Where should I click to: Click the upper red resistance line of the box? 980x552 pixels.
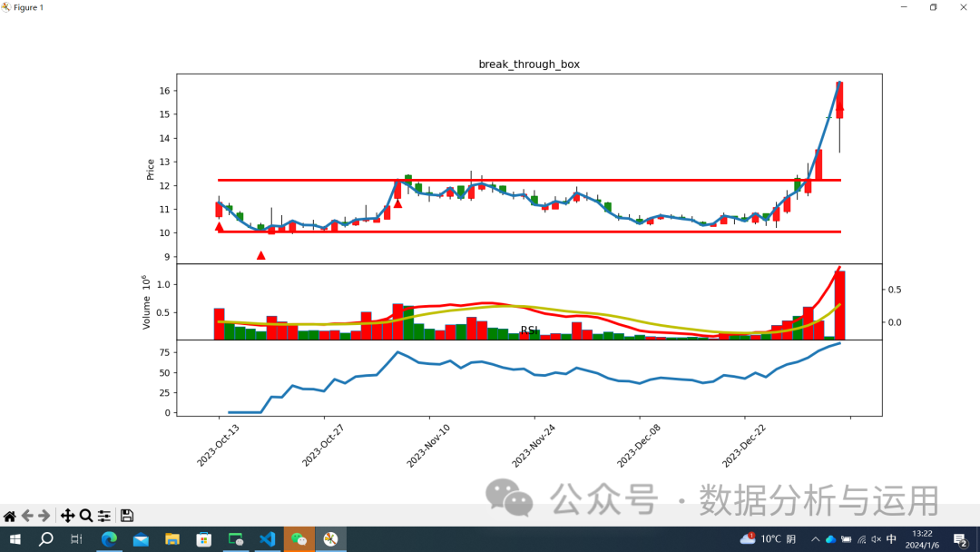point(529,180)
